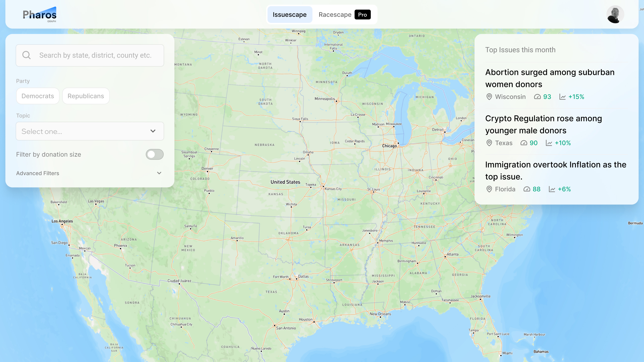The width and height of the screenshot is (644, 362).
Task: Toggle the Republicans party filter
Action: click(x=86, y=96)
